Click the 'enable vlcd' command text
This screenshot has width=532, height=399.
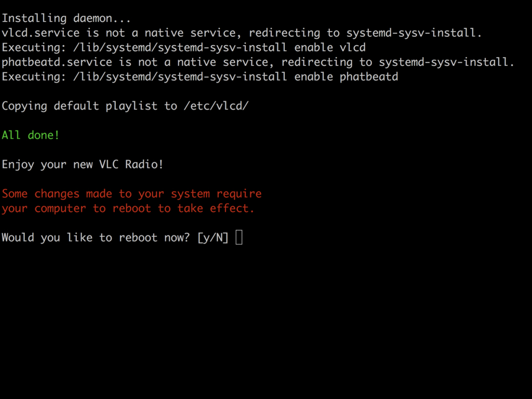coord(330,47)
